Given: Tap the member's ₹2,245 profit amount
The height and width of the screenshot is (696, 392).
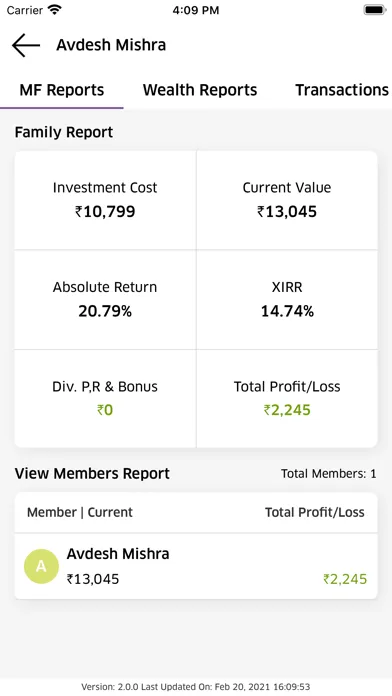Looking at the screenshot, I should [345, 579].
